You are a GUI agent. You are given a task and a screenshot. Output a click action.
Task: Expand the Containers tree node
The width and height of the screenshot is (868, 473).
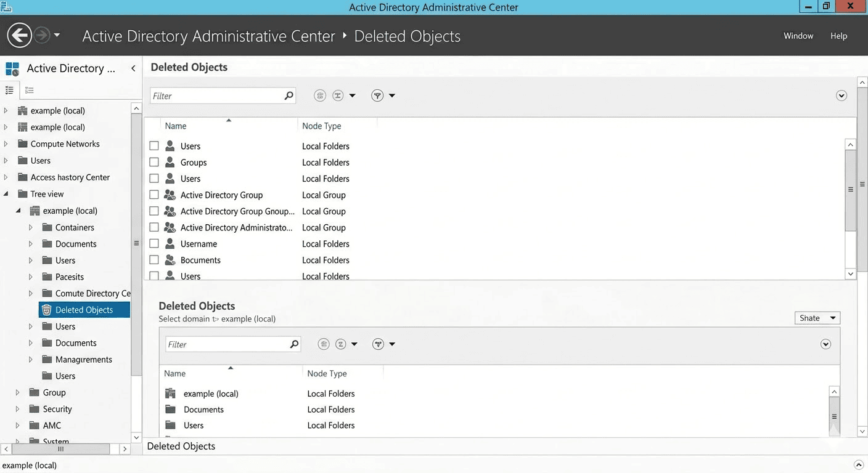click(30, 227)
